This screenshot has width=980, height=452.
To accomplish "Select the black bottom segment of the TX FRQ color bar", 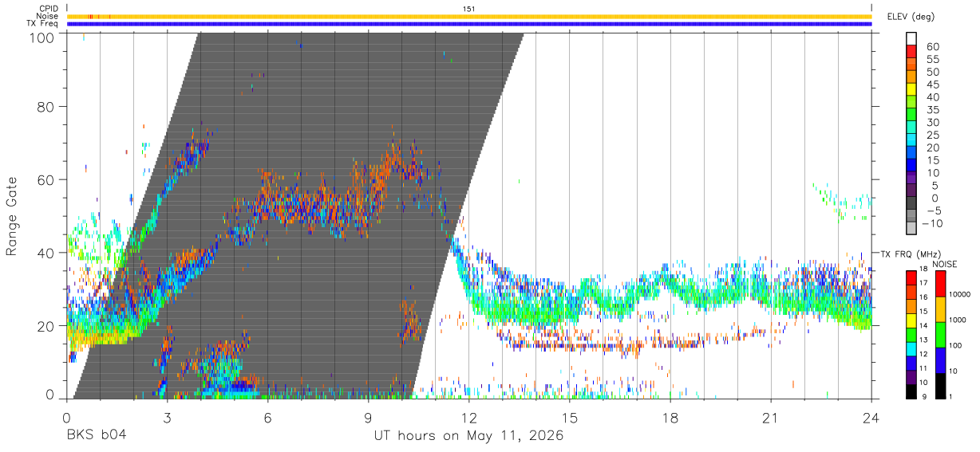I will click(911, 390).
